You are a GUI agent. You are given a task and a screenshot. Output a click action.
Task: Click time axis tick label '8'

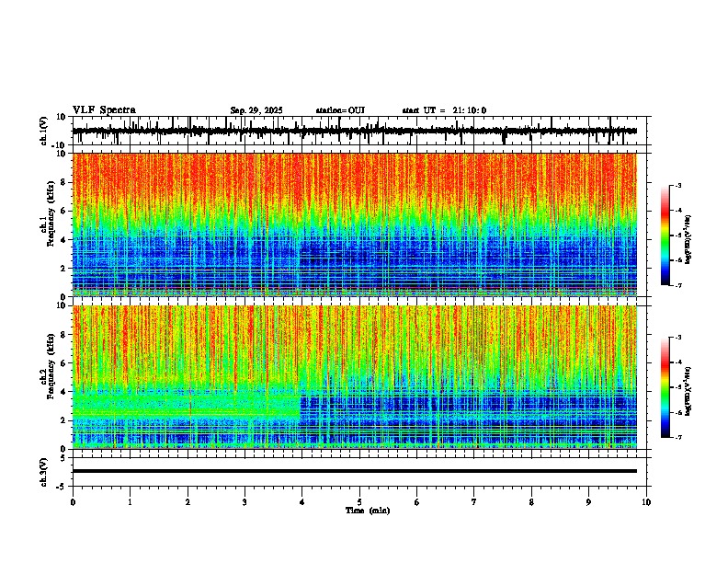[x=531, y=502]
